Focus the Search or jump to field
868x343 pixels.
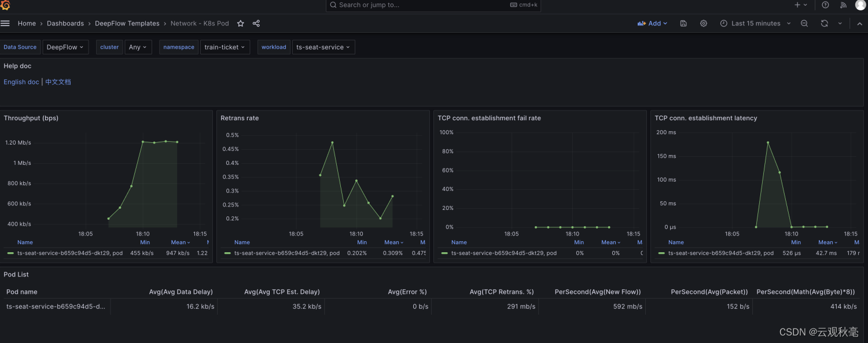[434, 5]
